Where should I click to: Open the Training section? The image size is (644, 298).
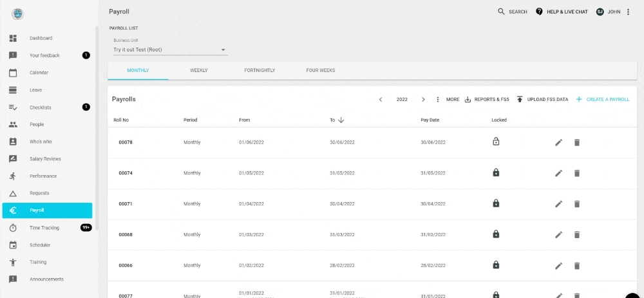47,263
